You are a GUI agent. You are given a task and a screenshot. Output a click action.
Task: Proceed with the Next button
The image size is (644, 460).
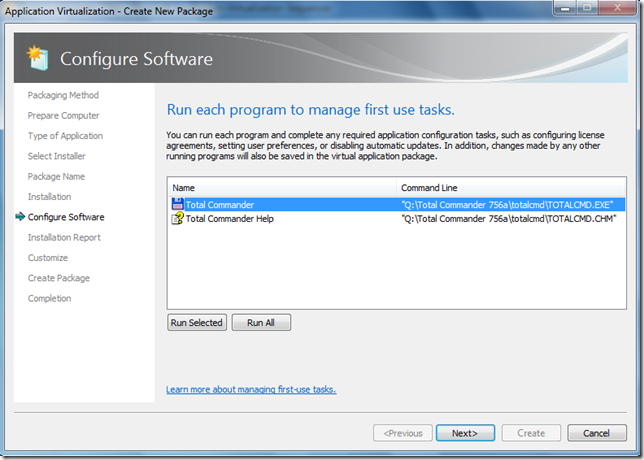[465, 433]
